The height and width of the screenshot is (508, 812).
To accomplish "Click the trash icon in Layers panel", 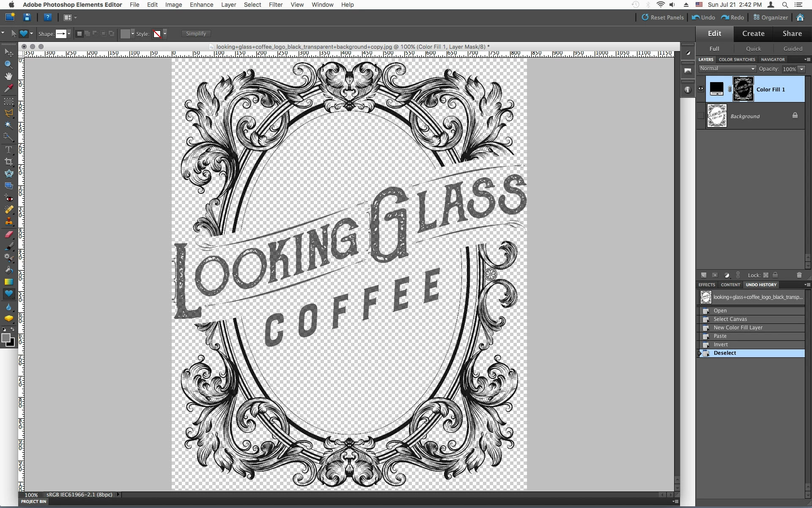I will [x=799, y=275].
